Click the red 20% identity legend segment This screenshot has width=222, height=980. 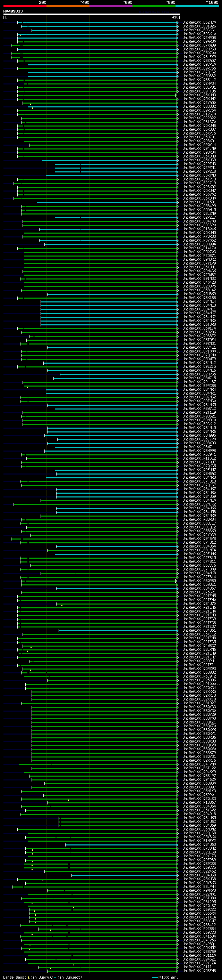coord(25,6)
